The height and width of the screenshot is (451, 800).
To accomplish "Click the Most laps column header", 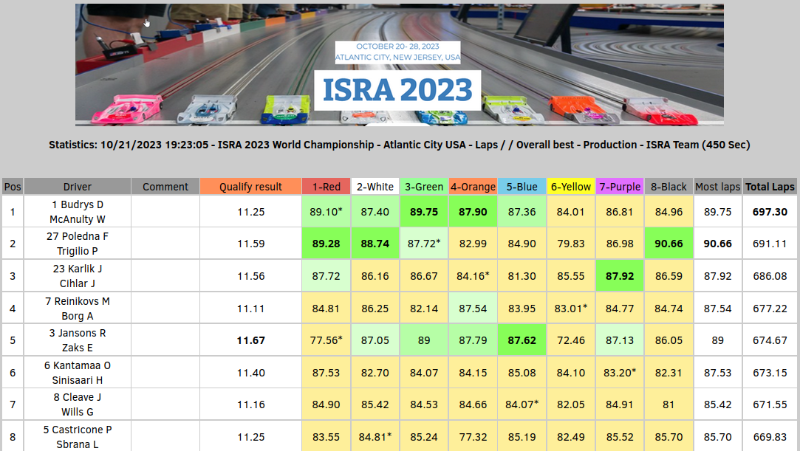I will 718,186.
